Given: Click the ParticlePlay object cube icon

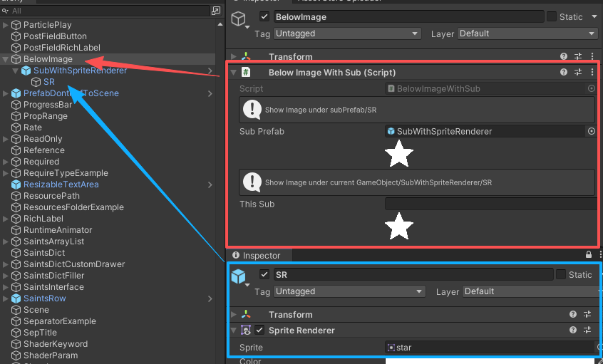Looking at the screenshot, I should coord(16,25).
